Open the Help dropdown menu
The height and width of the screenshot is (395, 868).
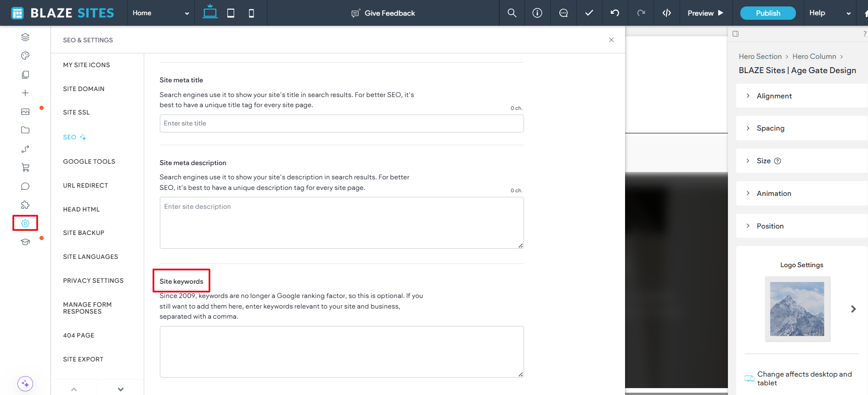coord(830,13)
